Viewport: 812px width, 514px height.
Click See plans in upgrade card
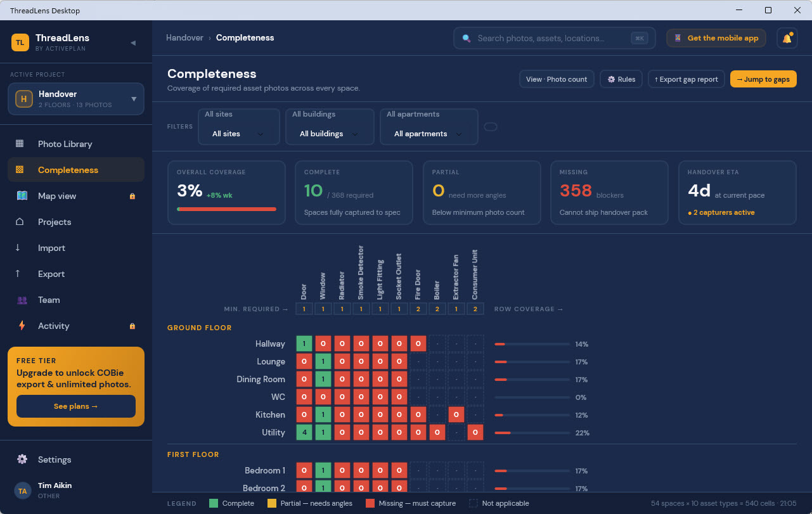76,406
